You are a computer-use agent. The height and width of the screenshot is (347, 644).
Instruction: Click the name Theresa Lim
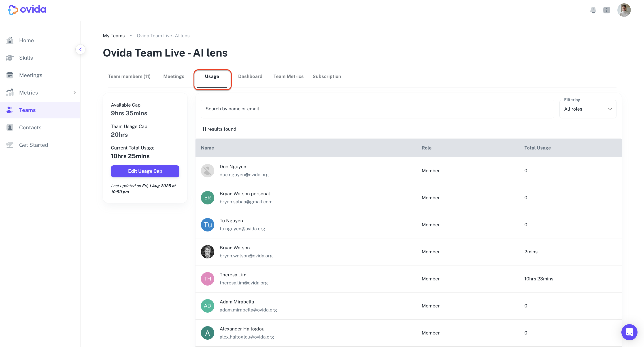[233, 275]
